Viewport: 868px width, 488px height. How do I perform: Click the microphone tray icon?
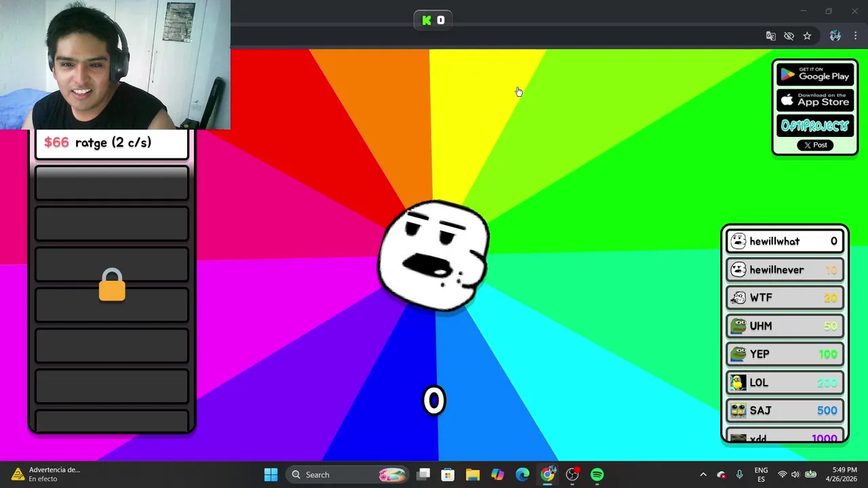click(740, 474)
